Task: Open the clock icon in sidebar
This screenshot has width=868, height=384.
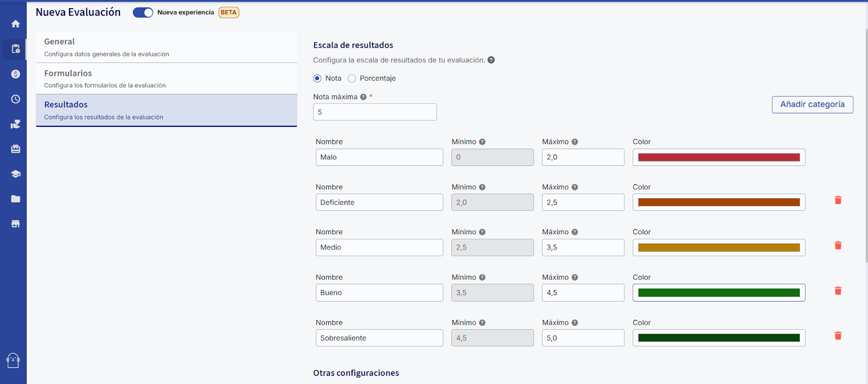Action: [16, 99]
